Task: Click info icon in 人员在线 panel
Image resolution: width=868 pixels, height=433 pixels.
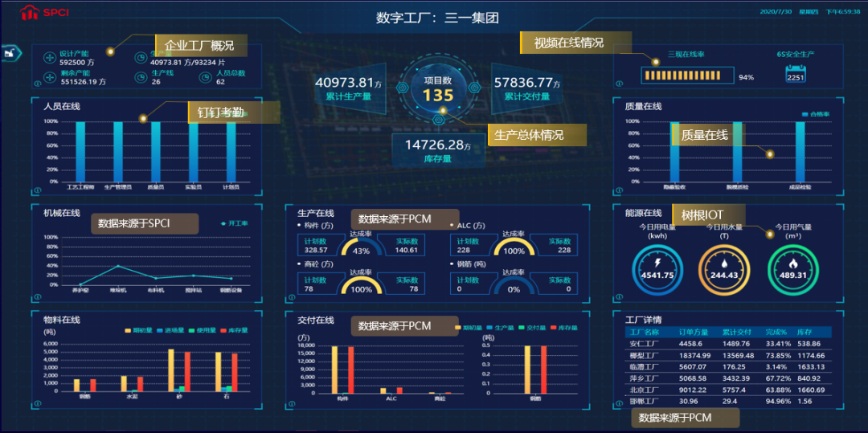Action: (39, 190)
